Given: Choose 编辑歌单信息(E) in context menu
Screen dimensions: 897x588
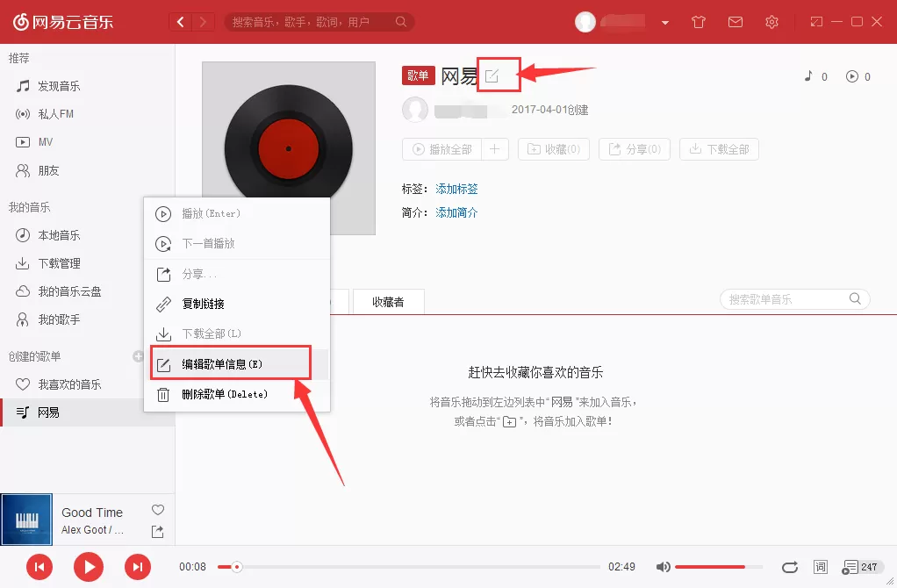Looking at the screenshot, I should pyautogui.click(x=237, y=364).
